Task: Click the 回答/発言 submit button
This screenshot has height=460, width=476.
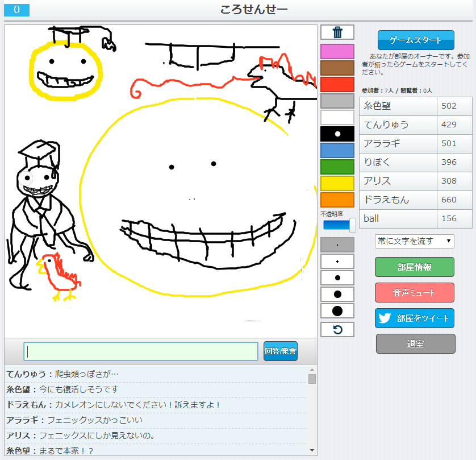Action: [x=280, y=351]
